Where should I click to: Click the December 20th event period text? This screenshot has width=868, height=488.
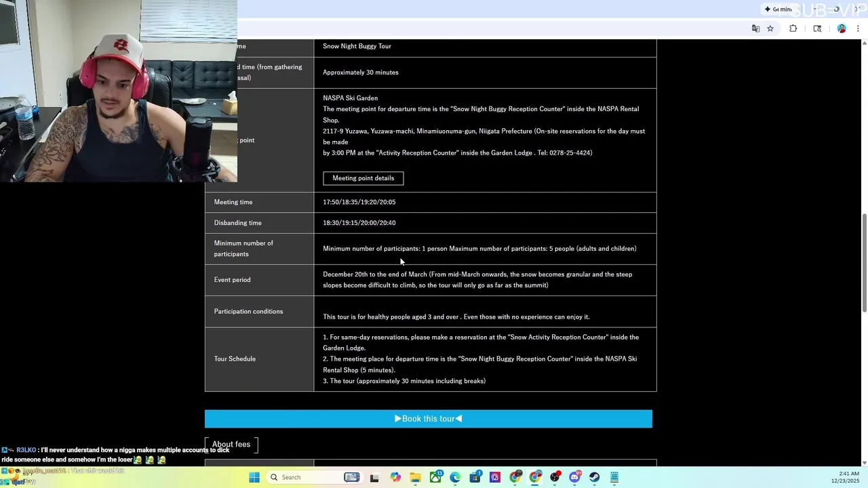[477, 280]
